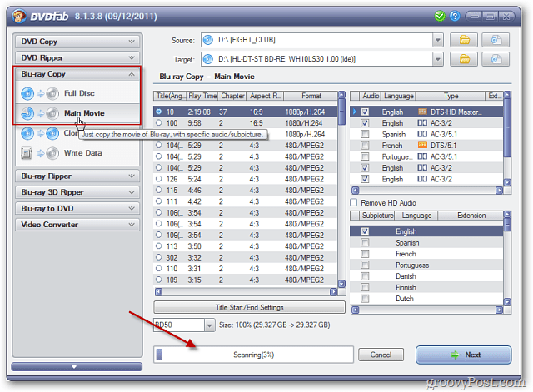Screen dimensions: 533x392
Task: Click the Main Movie partial disc icon
Action: coord(27,113)
